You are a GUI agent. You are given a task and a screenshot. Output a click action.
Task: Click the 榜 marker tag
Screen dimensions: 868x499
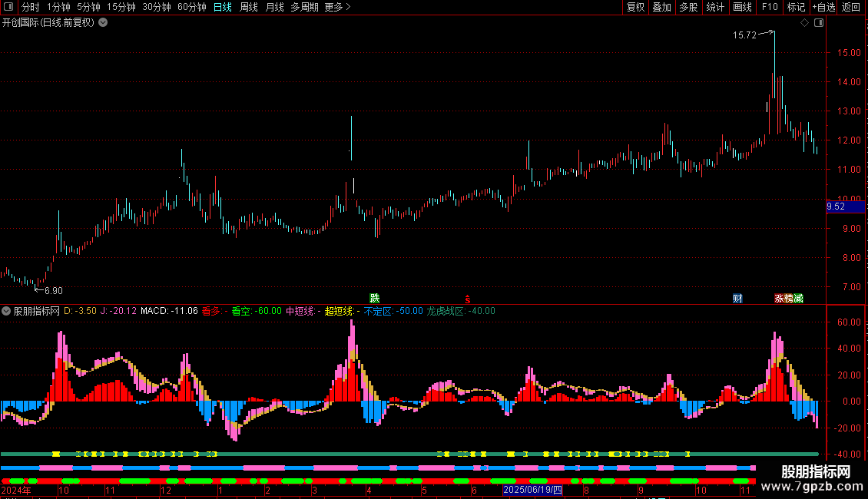coord(789,299)
